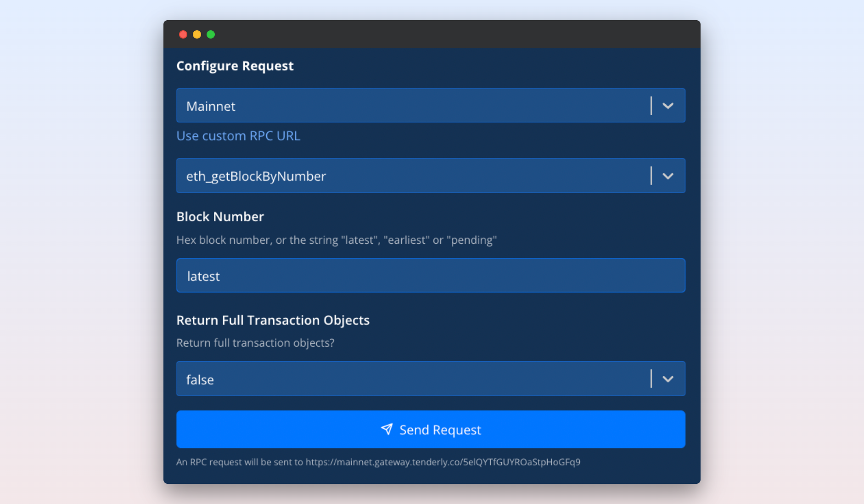This screenshot has height=504, width=864.
Task: Open the chevron beside the false value
Action: point(668,379)
